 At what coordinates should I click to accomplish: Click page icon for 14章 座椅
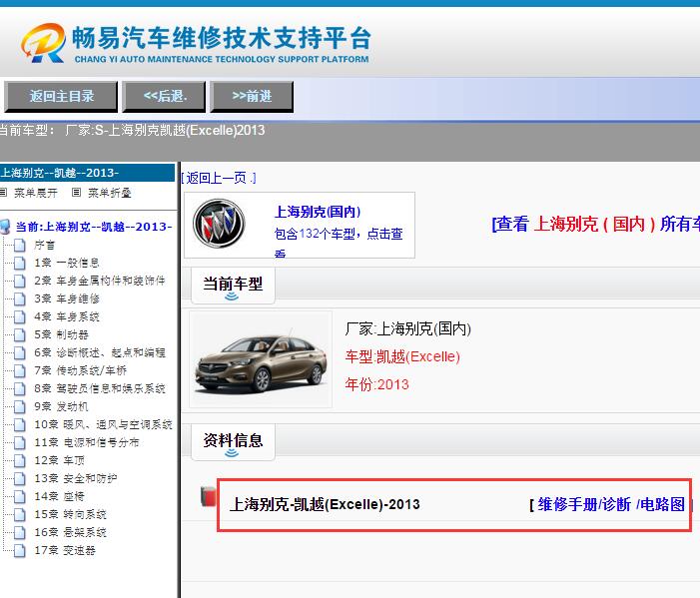(x=20, y=496)
